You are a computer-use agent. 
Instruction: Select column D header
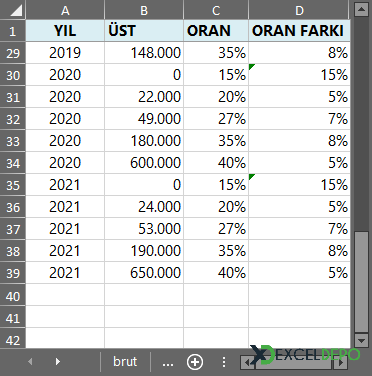[299, 10]
